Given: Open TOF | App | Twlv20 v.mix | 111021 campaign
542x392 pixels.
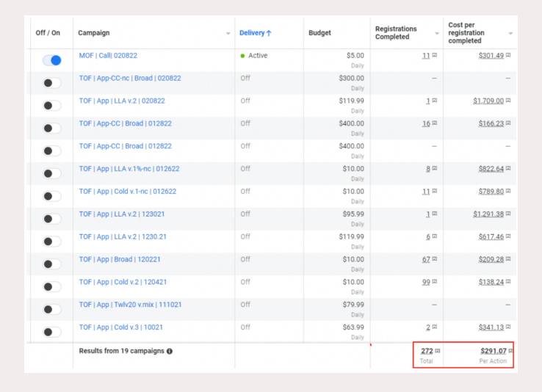Looking at the screenshot, I should point(130,305).
